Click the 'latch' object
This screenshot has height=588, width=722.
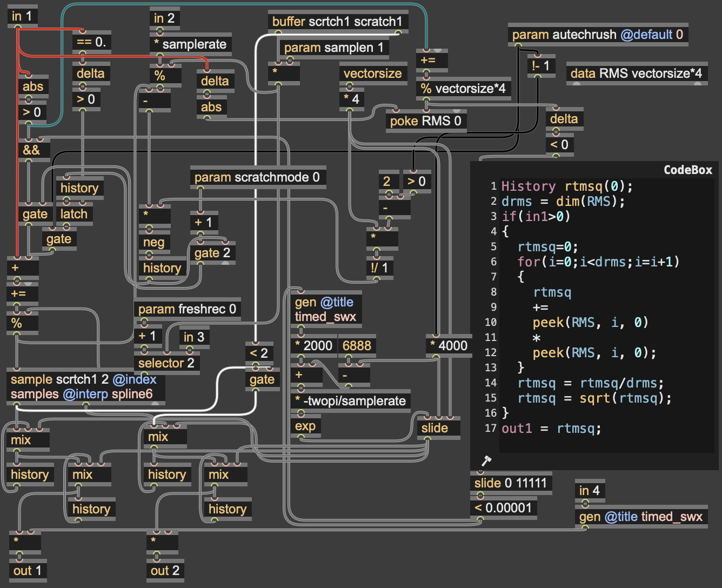[74, 214]
